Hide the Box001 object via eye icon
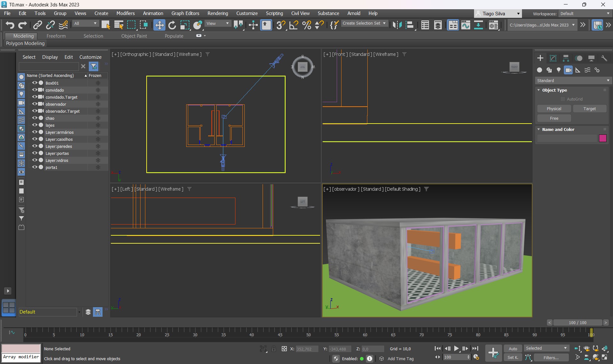 click(34, 83)
